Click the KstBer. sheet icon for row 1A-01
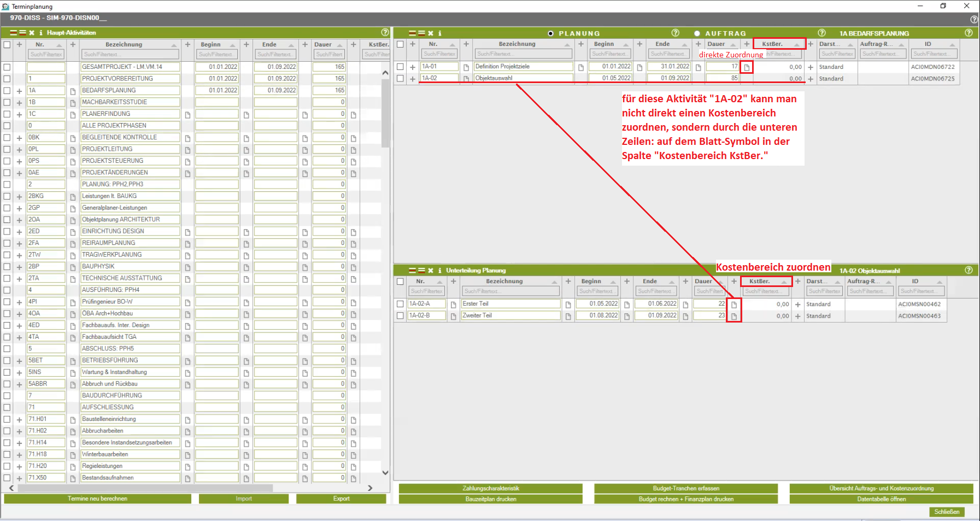The width and height of the screenshot is (980, 521). [747, 67]
